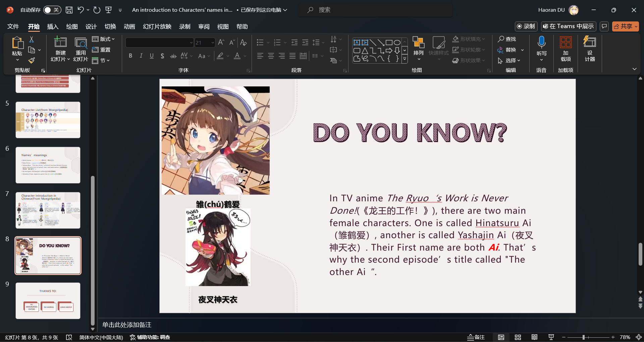The image size is (644, 342).
Task: Select slide 9 THANKS TO thumbnail
Action: [48, 300]
